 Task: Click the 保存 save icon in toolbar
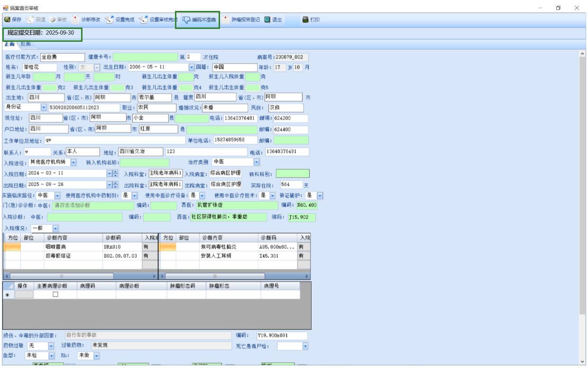(x=8, y=20)
